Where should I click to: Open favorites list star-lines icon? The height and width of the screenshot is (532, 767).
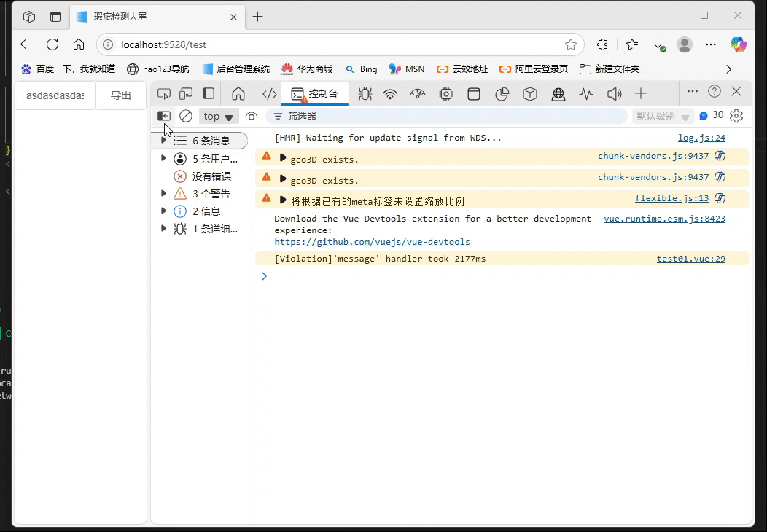pos(632,44)
